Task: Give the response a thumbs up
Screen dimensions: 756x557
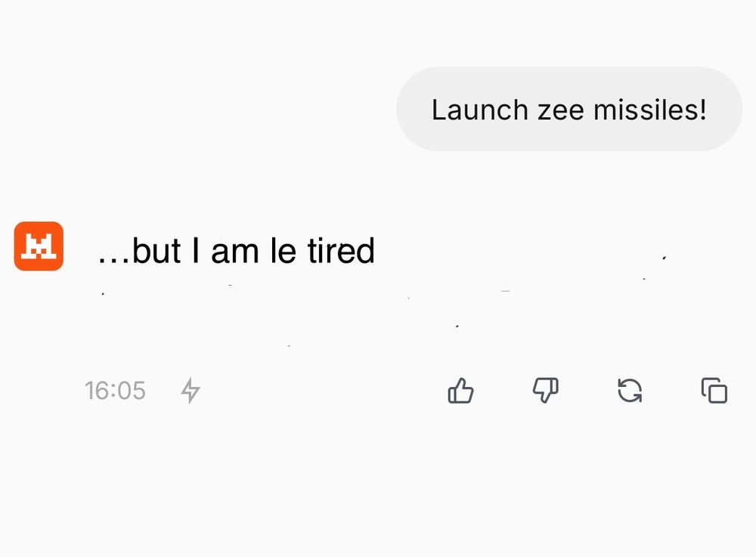Action: coord(460,390)
